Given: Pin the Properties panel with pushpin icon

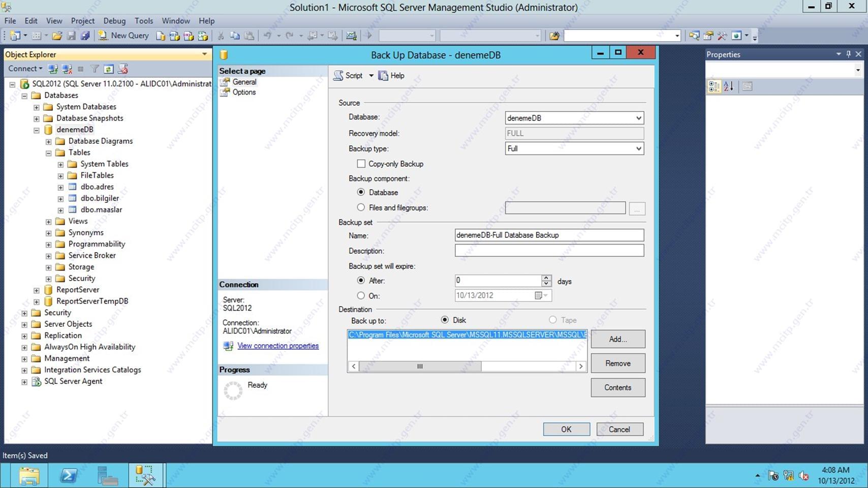Looking at the screenshot, I should (x=848, y=54).
